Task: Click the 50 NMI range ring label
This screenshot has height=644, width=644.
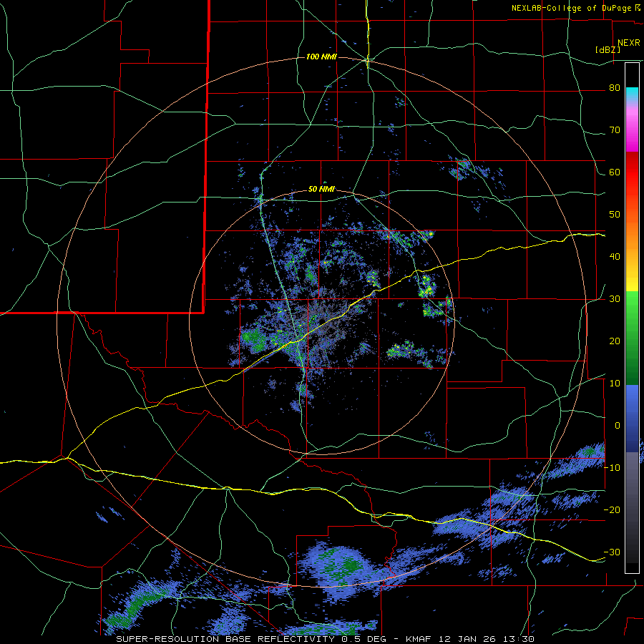Action: [321, 190]
